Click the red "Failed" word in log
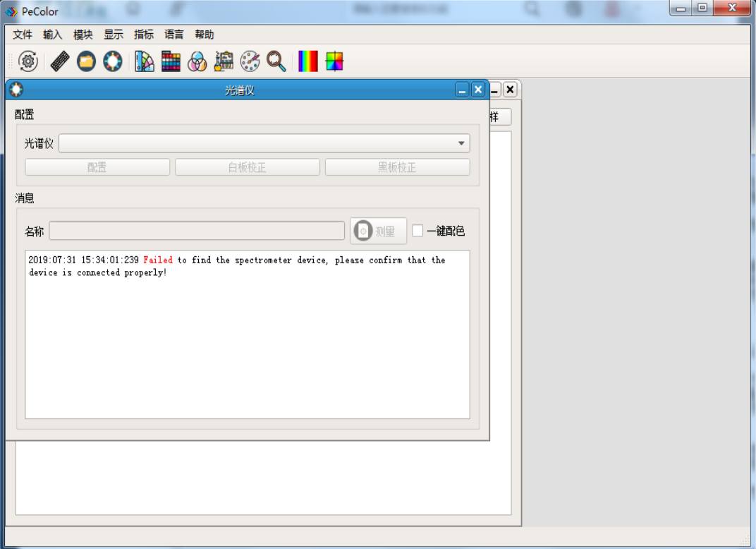 point(158,260)
